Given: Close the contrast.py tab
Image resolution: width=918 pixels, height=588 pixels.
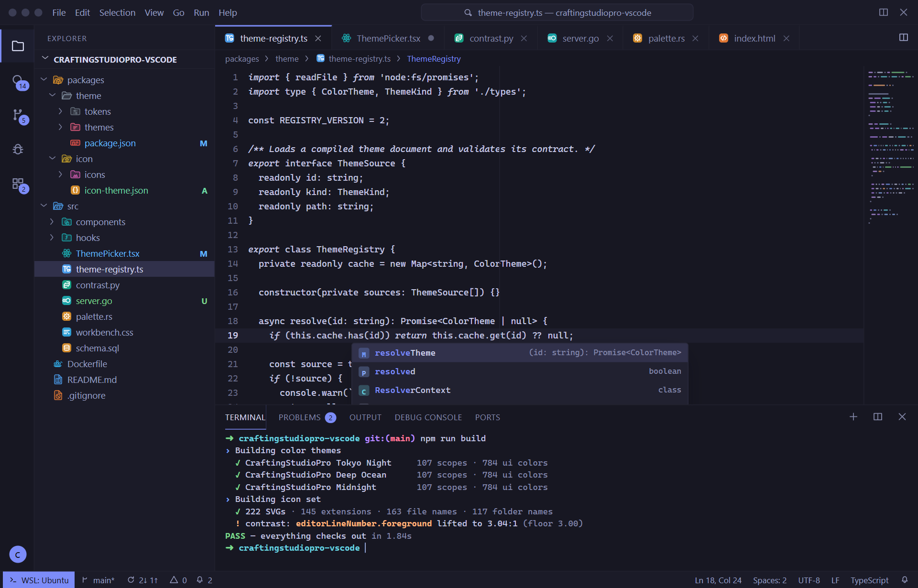Looking at the screenshot, I should (x=524, y=38).
